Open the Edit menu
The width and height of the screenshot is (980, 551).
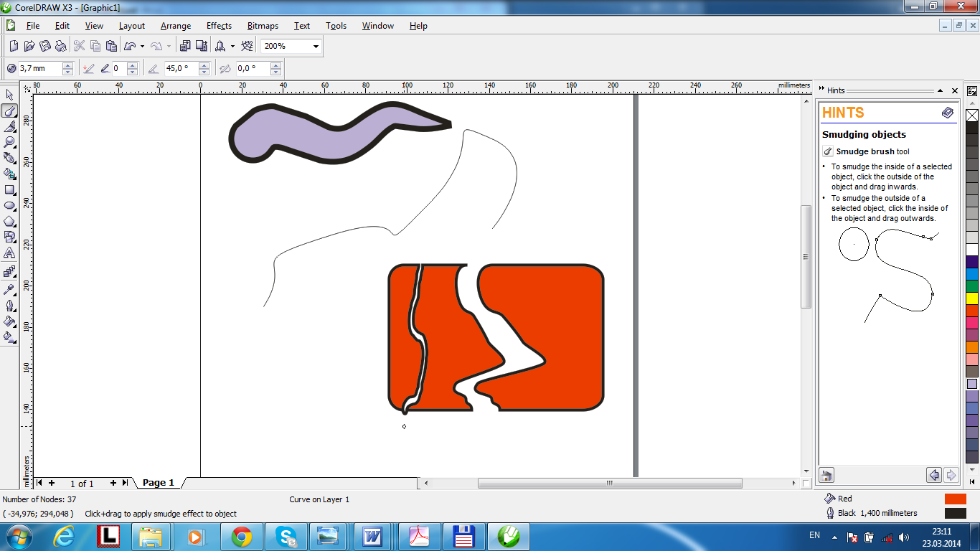(62, 26)
